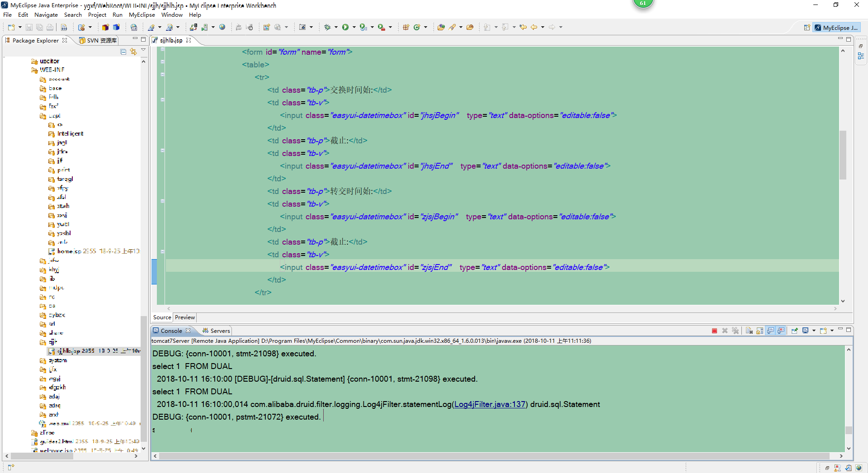
Task: Click the Clear Console icon
Action: (x=749, y=331)
